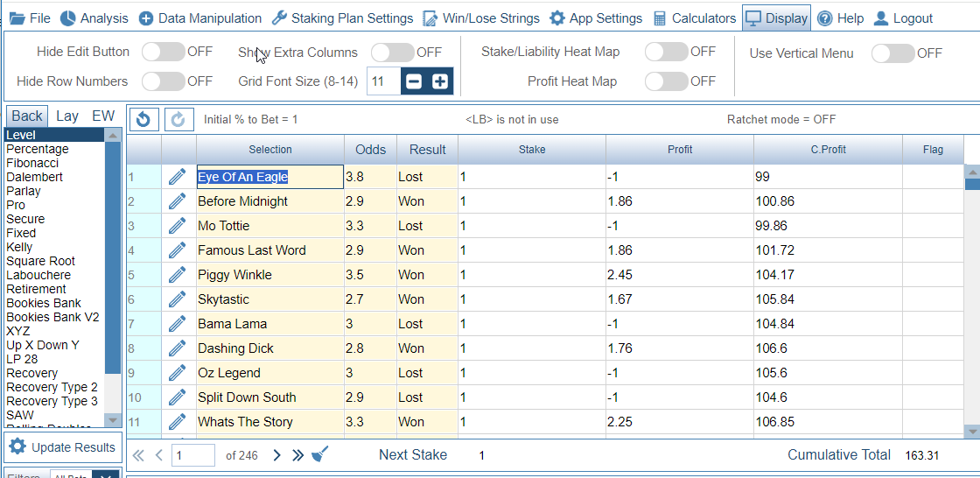Open the Staking Plan Settings menu

341,18
